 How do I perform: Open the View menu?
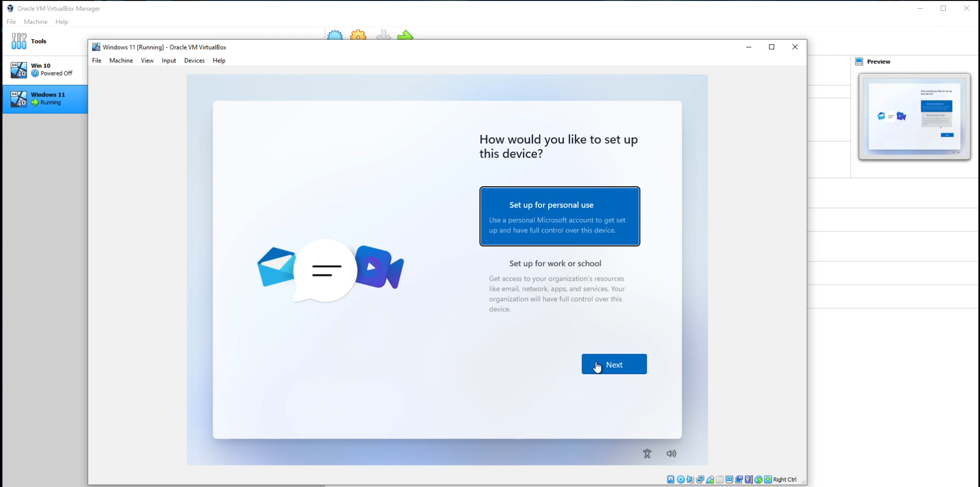pyautogui.click(x=147, y=60)
